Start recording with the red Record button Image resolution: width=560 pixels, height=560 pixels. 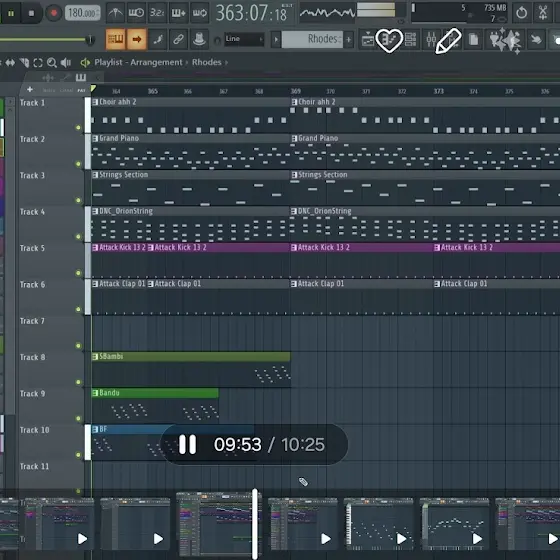[x=54, y=13]
